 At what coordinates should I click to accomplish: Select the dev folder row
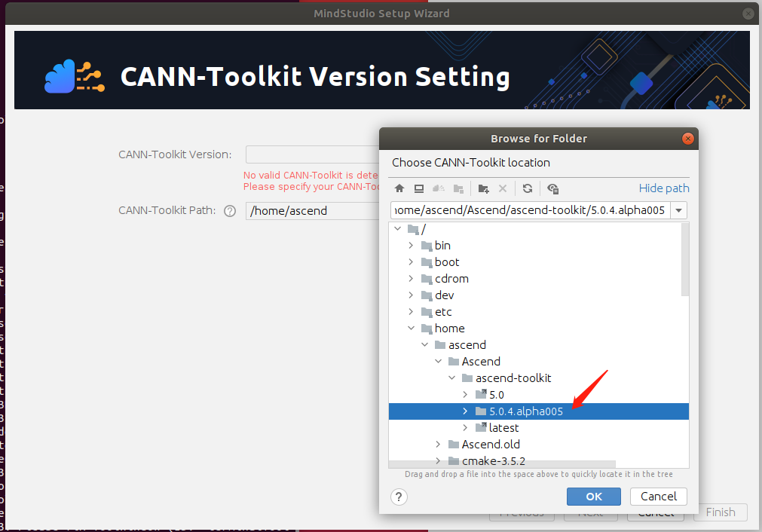[538, 295]
